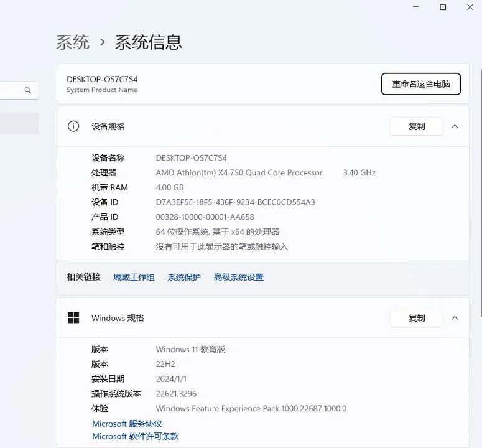
Task: Click the 设备 ID label
Action: [x=105, y=202]
